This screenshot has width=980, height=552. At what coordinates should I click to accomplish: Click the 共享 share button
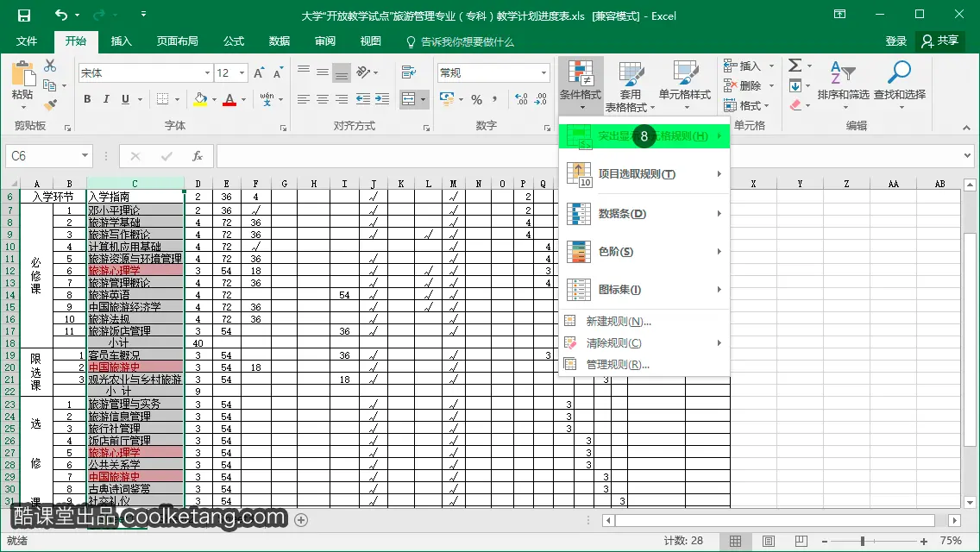pyautogui.click(x=939, y=41)
